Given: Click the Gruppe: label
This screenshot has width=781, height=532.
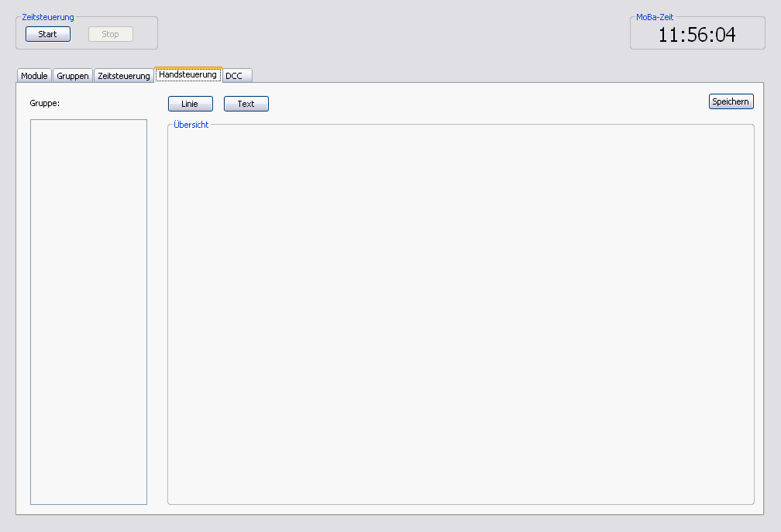Looking at the screenshot, I should pyautogui.click(x=45, y=103).
